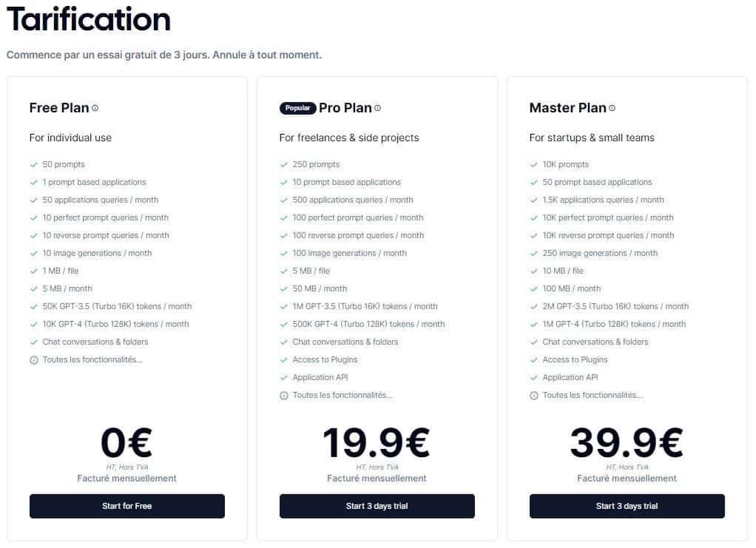Show Toutes les fonctionnalités in Master Plan

[592, 396]
